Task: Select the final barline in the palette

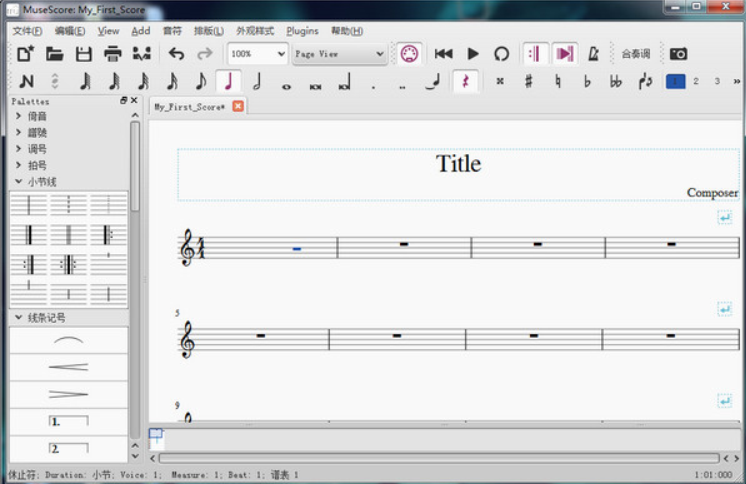Action: [29, 235]
